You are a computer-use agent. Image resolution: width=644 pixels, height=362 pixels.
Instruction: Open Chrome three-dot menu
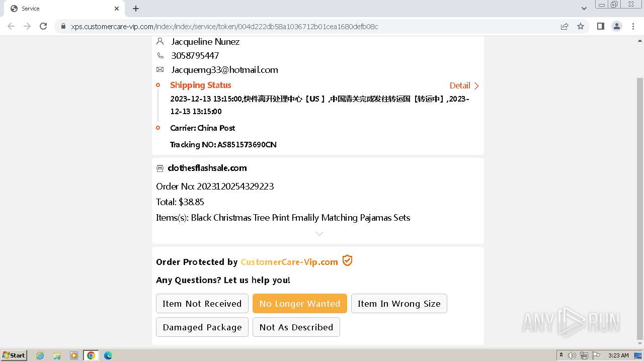pyautogui.click(x=633, y=26)
